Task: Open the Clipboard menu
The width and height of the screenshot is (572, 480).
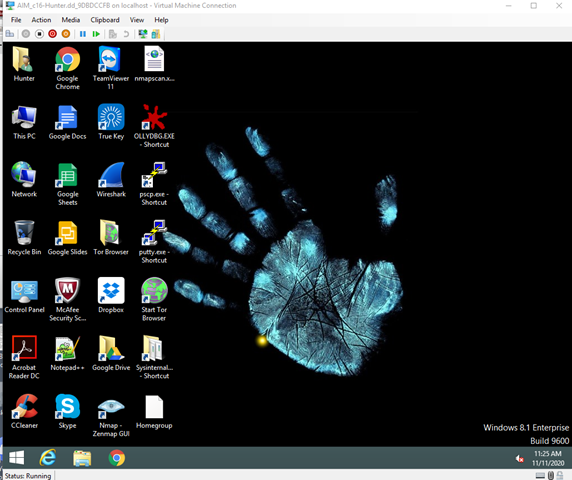Action: [105, 20]
